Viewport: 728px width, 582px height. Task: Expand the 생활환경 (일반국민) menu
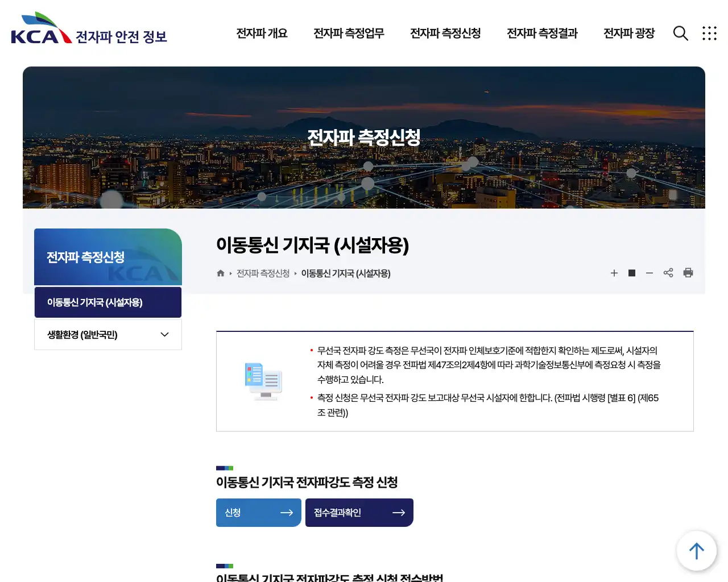82,335
